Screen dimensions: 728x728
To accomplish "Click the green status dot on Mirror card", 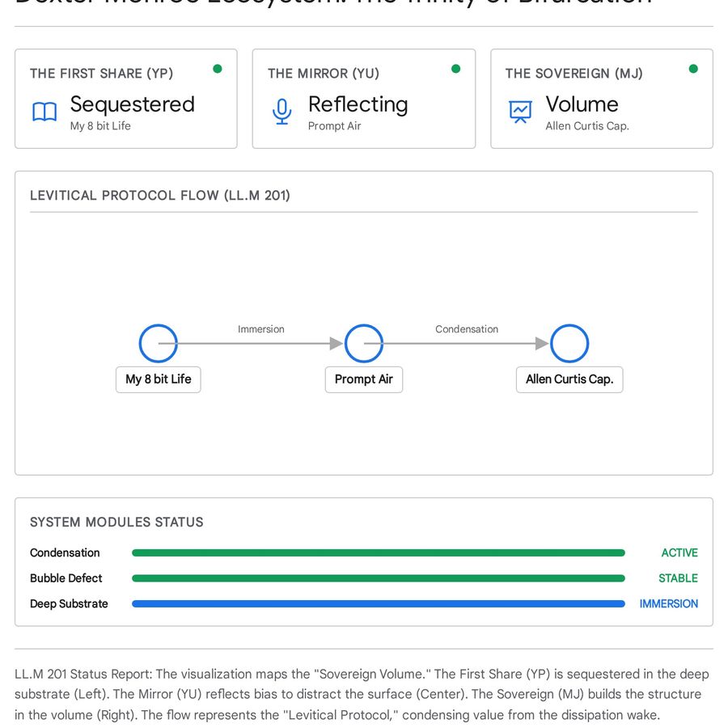I will tap(456, 69).
